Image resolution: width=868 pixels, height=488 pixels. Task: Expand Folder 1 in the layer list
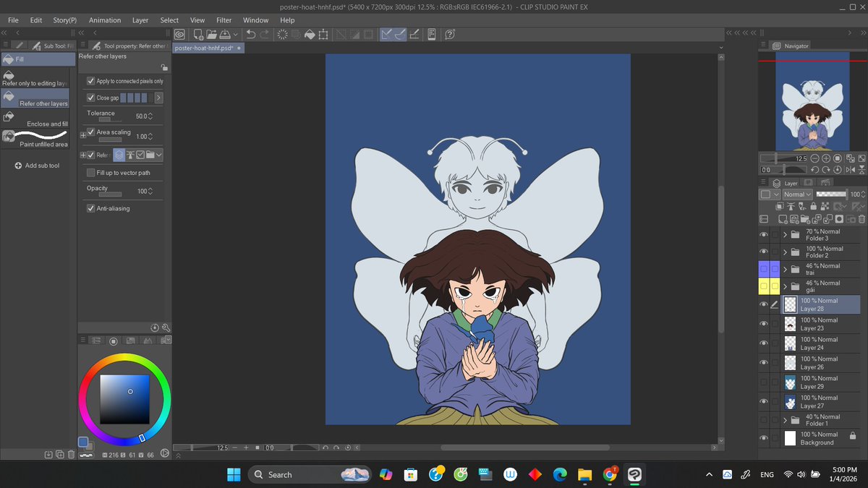(785, 420)
